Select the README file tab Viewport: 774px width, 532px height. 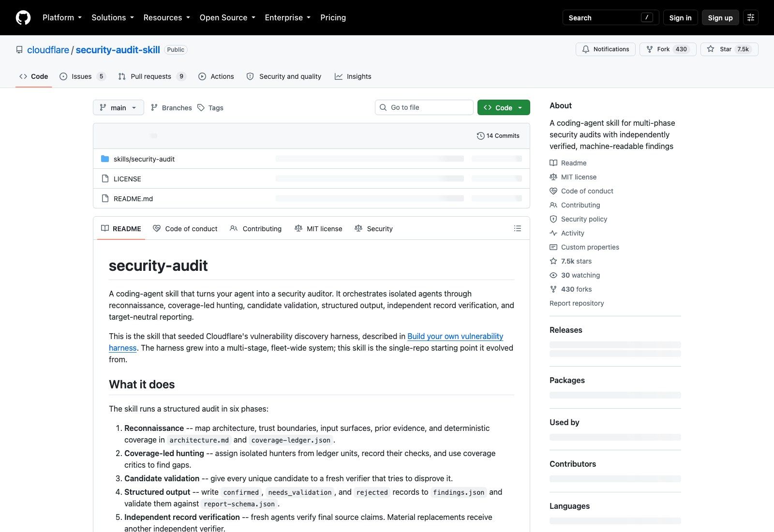(x=121, y=228)
